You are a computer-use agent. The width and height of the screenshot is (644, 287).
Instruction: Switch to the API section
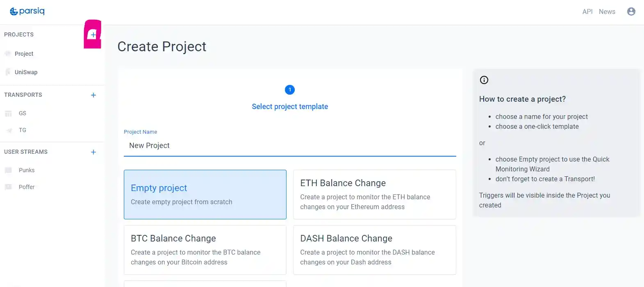587,11
